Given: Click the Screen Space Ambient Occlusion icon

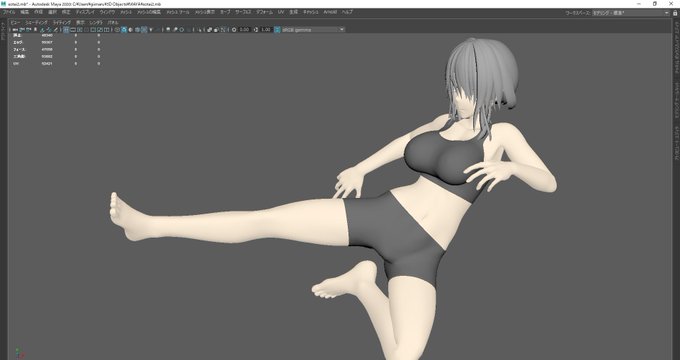Looking at the screenshot, I should click(x=168, y=29).
